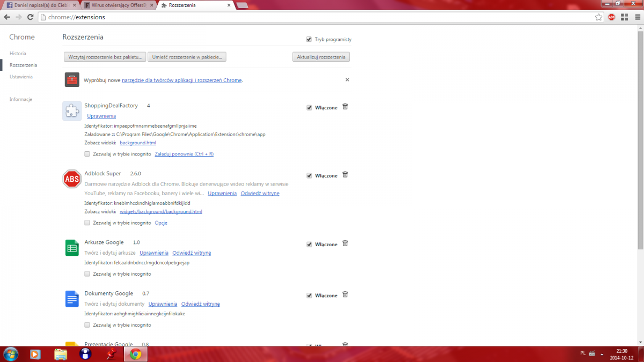The image size is (644, 362).
Task: Remove Dokumenty Google with the trash icon
Action: pos(345,294)
